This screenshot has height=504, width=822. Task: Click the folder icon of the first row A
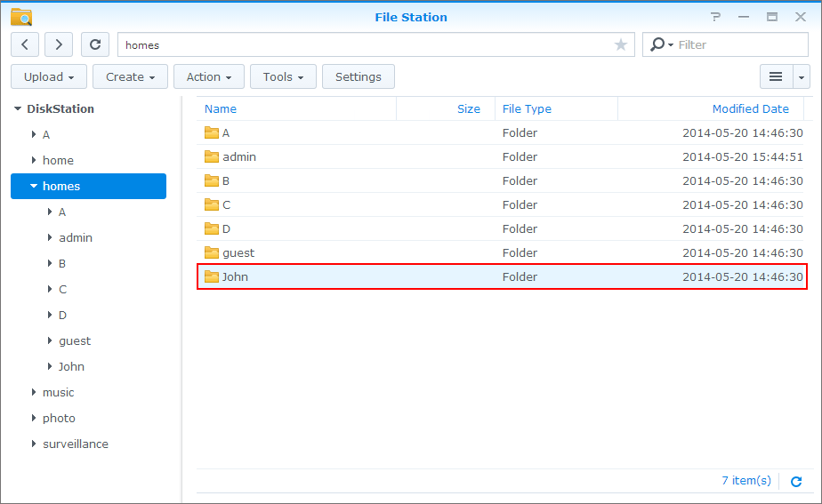tap(211, 132)
